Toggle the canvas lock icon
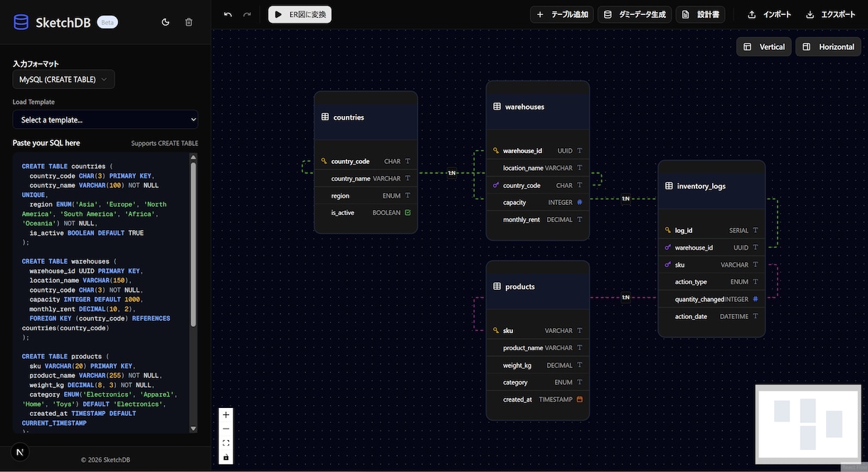 (226, 457)
